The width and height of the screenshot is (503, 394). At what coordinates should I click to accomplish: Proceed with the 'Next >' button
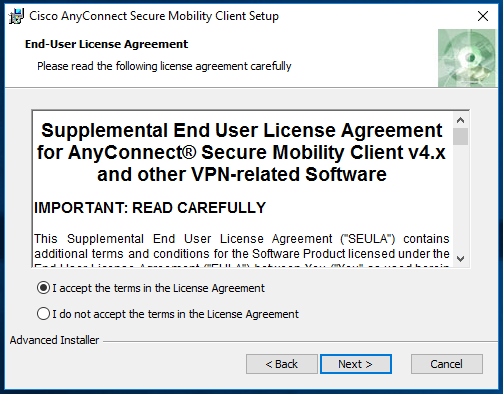click(356, 364)
